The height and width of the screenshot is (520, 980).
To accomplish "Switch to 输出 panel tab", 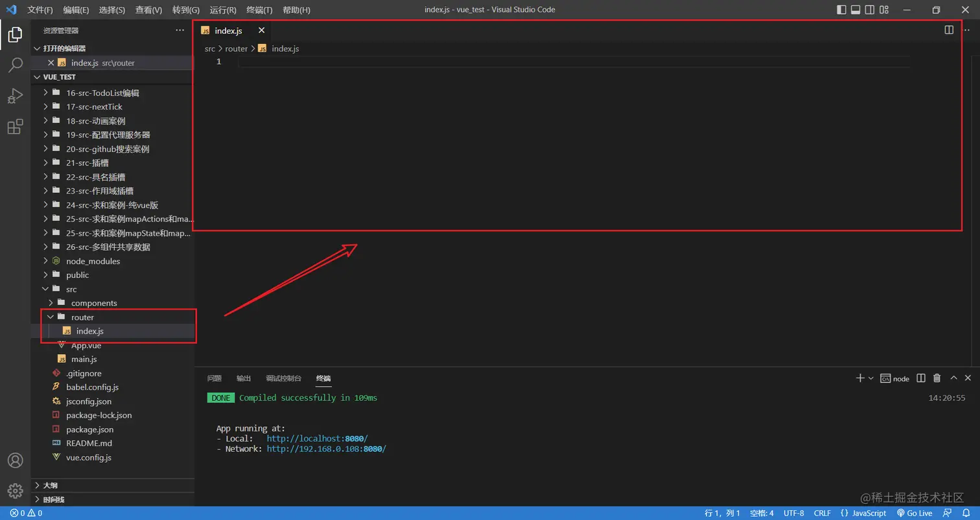I will point(244,378).
